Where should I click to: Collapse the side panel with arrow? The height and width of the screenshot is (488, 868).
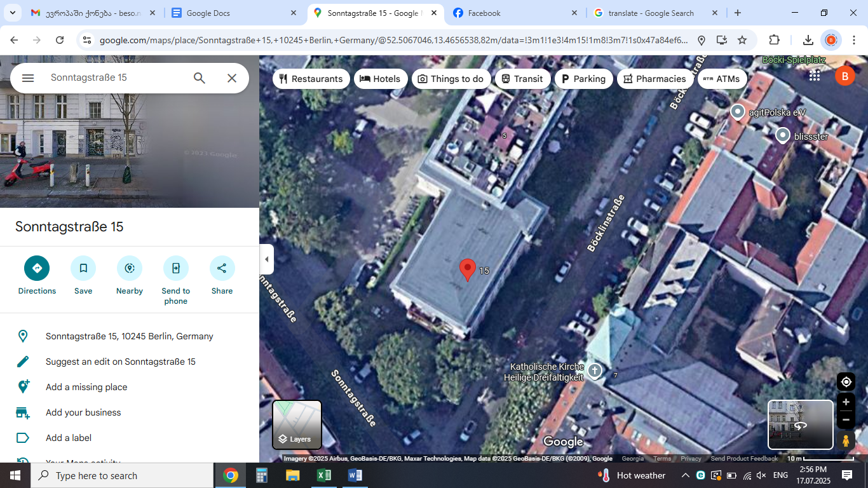pos(267,259)
